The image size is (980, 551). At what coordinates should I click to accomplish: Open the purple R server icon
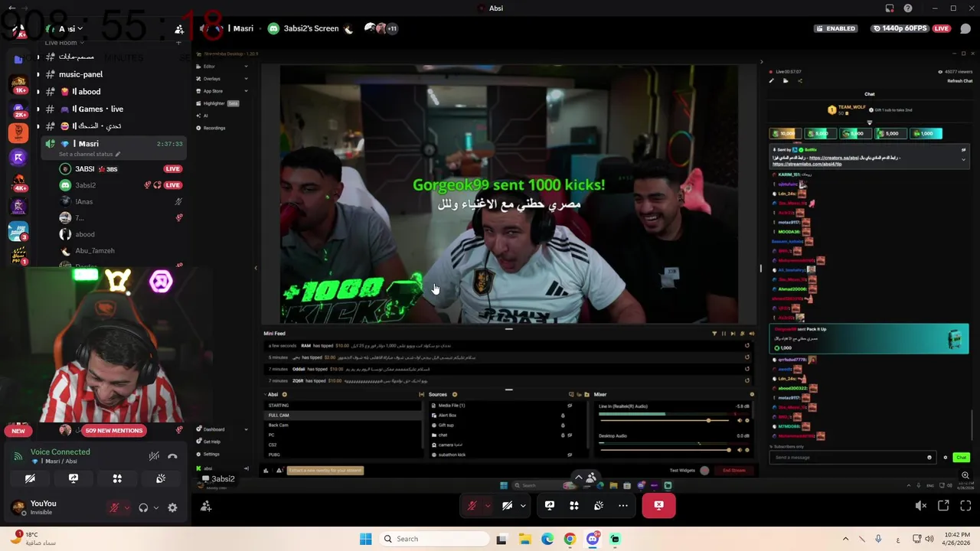click(x=18, y=157)
